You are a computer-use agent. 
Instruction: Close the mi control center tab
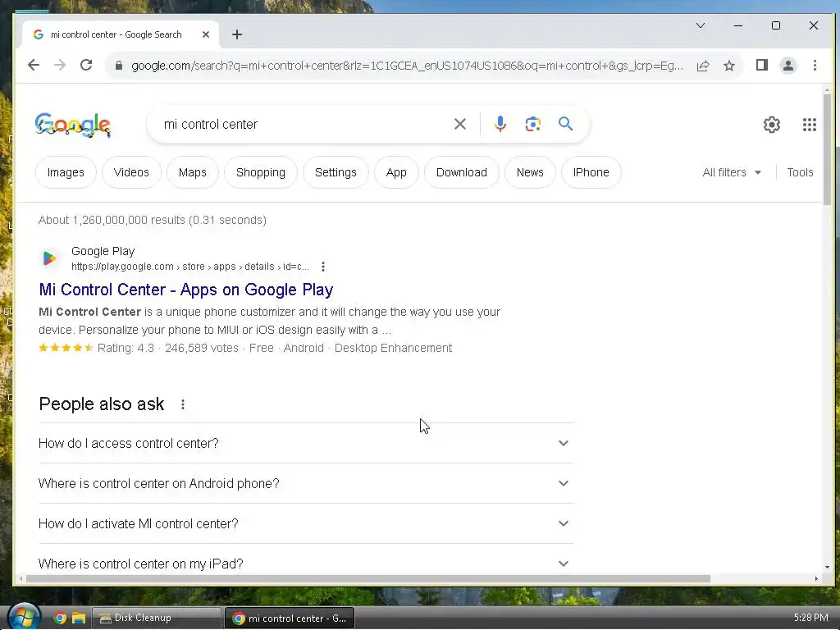206,34
